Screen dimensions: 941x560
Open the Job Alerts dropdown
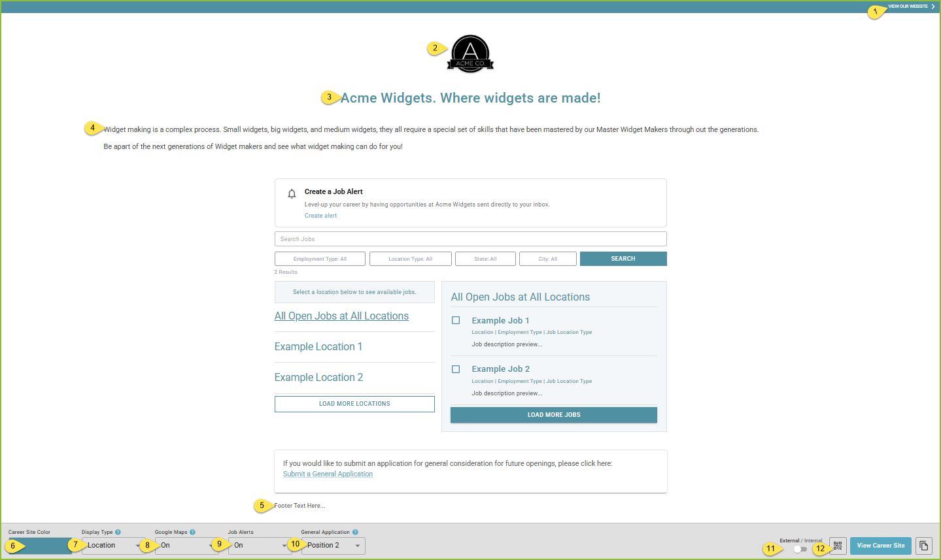tap(260, 546)
